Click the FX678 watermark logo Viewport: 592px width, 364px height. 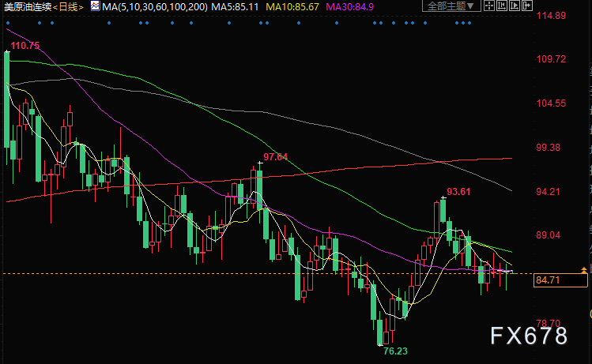tap(529, 336)
